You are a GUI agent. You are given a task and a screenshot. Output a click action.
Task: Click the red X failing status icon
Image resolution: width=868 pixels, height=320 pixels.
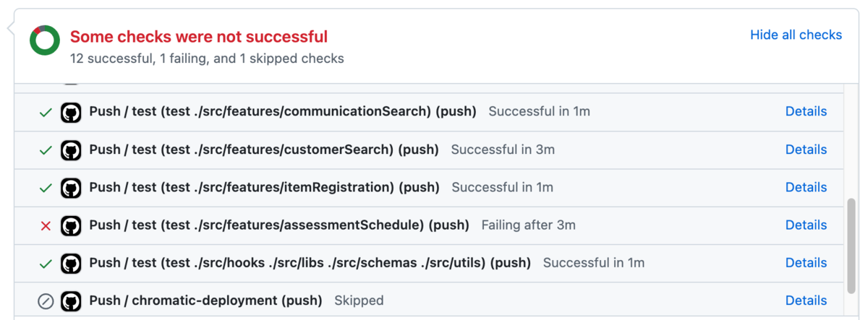[x=46, y=225]
